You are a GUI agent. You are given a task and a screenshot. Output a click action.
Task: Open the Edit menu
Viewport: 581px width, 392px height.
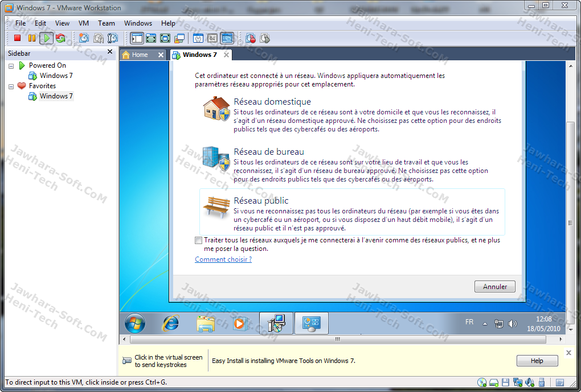coord(40,23)
